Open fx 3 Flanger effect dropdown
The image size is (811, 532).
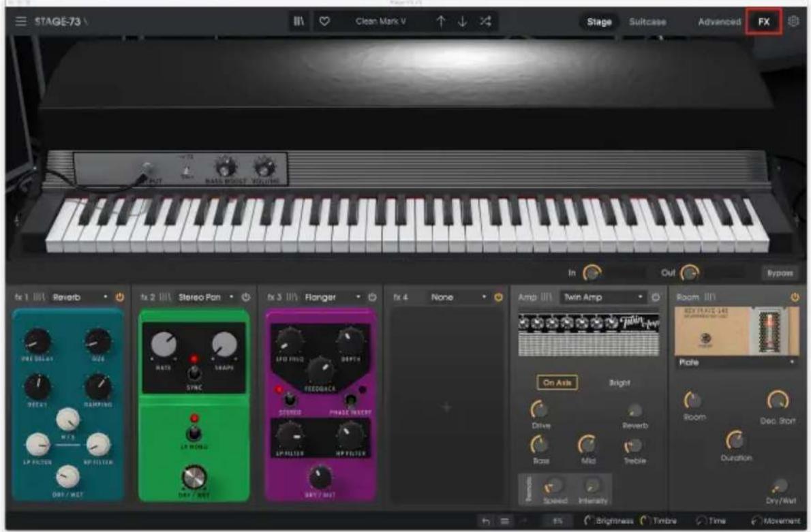click(333, 297)
